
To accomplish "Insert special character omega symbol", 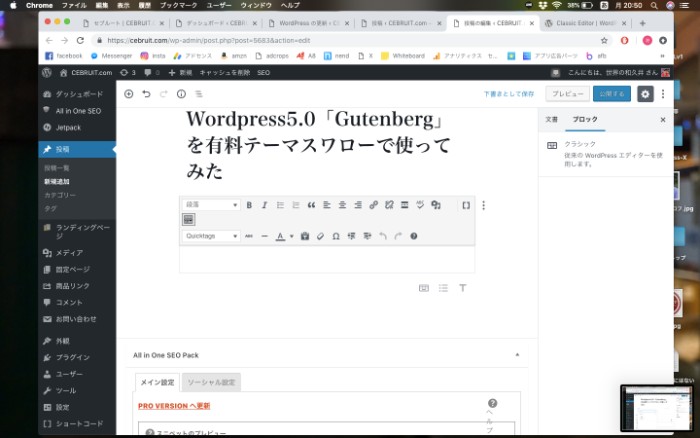I will [x=335, y=236].
